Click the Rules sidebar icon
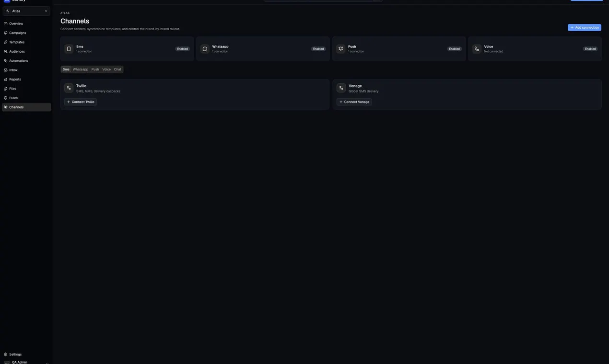Screen dimensions: 609x364 click(6, 98)
